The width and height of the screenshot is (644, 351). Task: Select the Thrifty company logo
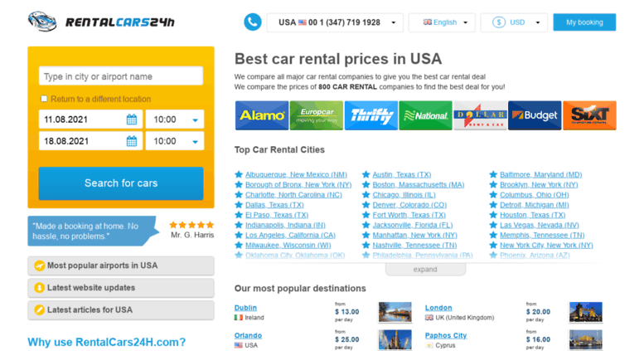[x=370, y=115]
